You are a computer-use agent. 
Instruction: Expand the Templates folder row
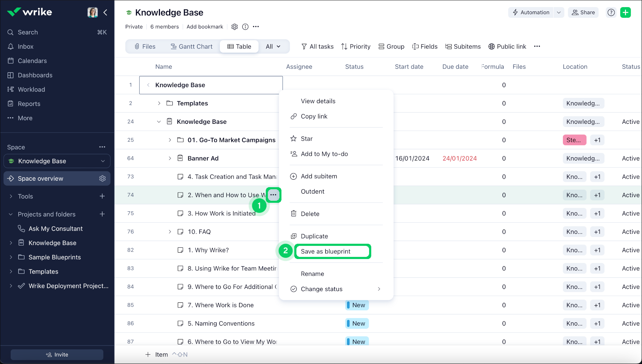point(159,104)
